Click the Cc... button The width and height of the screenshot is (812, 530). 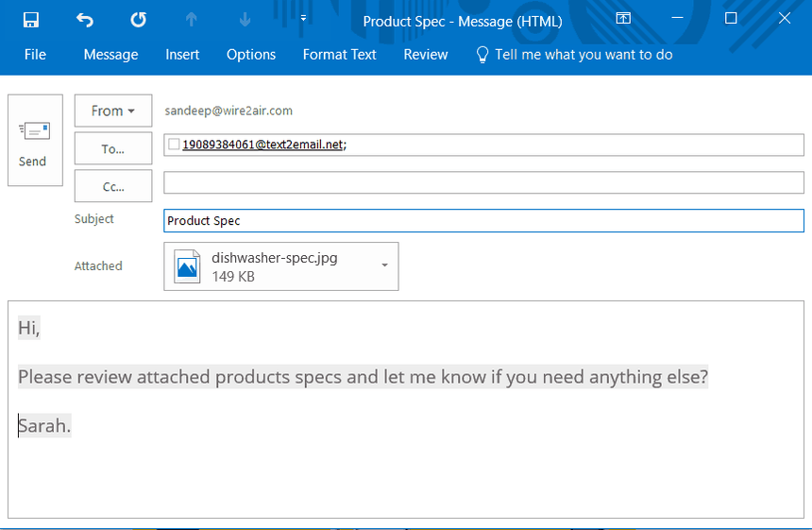(113, 186)
